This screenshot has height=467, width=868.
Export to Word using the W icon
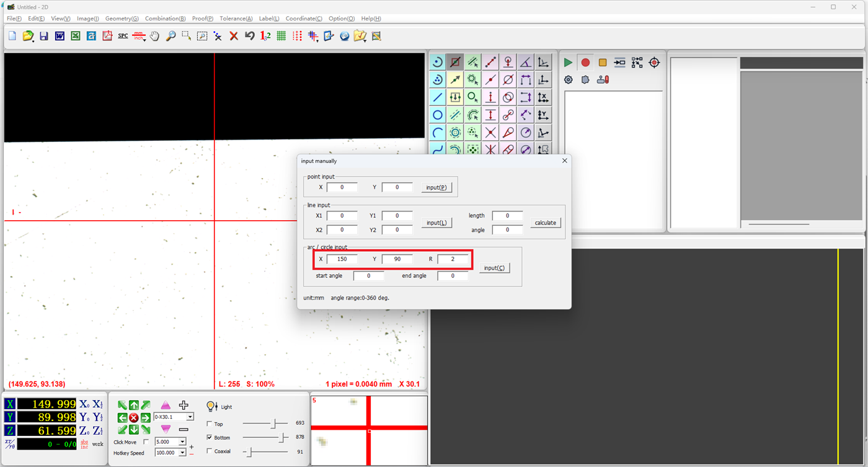[60, 36]
